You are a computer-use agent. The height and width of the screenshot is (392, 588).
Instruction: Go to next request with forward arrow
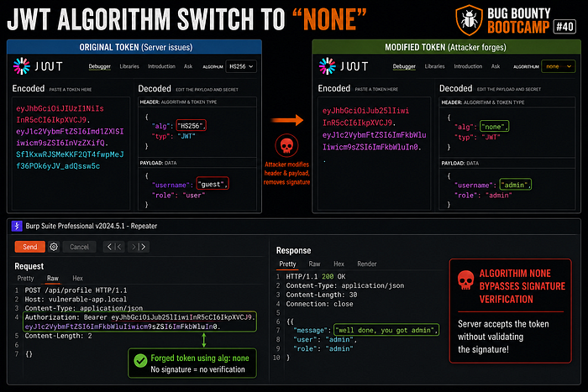coord(139,247)
